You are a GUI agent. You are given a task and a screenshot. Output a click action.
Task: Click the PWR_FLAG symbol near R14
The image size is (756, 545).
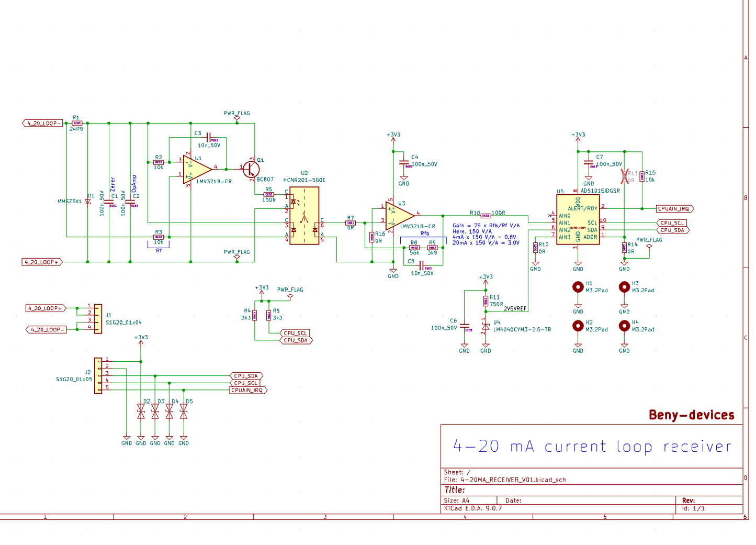[649, 243]
